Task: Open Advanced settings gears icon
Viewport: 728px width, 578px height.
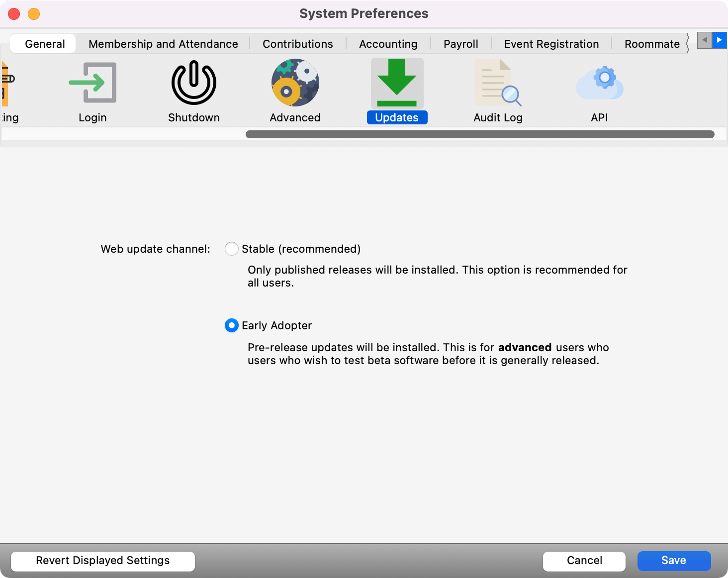Action: [x=295, y=83]
